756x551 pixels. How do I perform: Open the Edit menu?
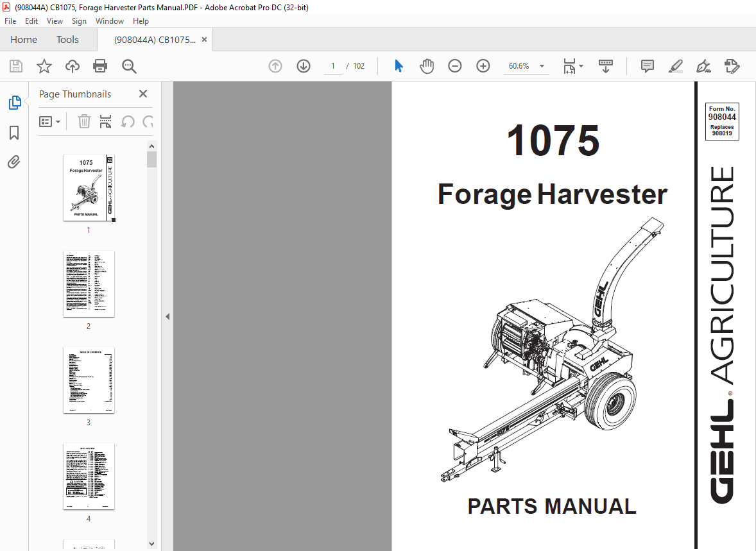coord(31,21)
